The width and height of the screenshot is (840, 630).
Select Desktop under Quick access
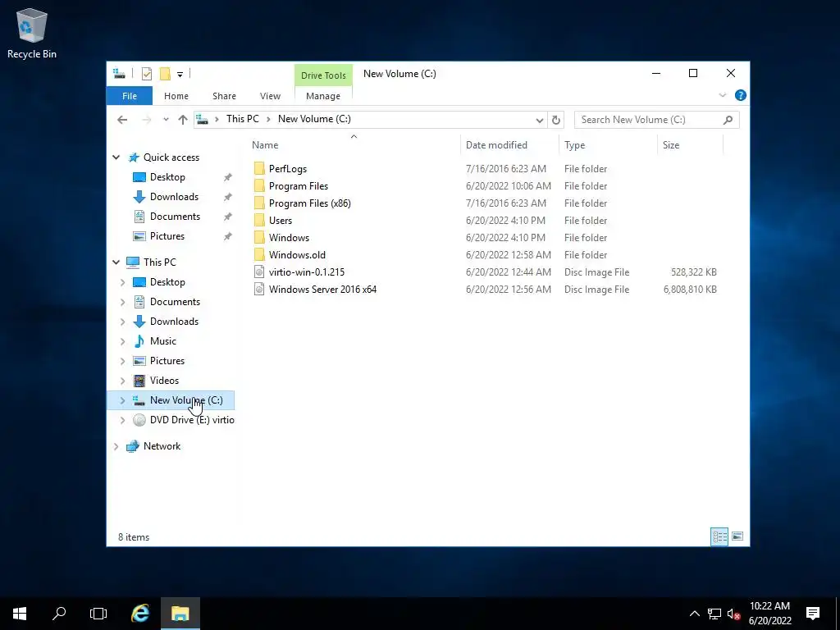[167, 177]
